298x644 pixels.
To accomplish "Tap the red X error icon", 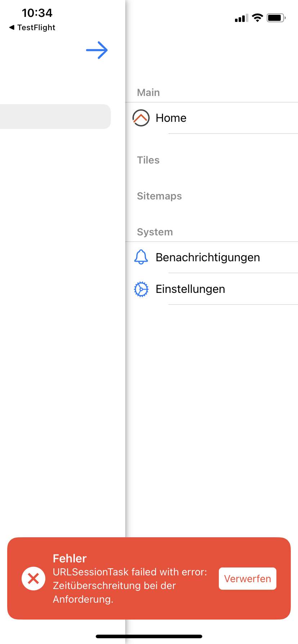I will tap(33, 579).
